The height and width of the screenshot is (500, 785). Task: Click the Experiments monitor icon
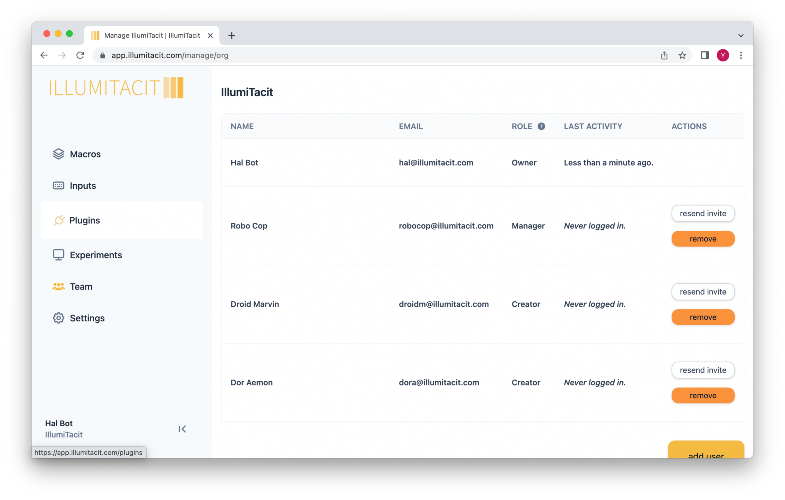click(59, 255)
